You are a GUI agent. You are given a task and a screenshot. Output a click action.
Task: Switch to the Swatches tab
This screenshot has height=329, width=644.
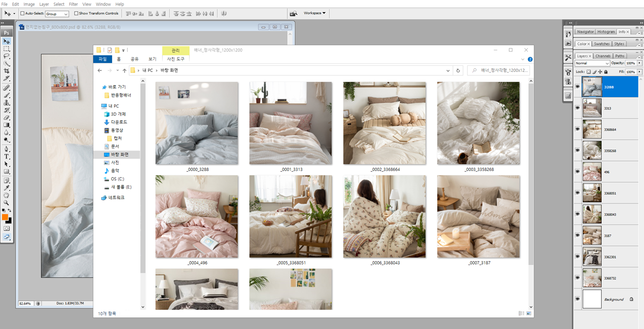click(x=602, y=44)
